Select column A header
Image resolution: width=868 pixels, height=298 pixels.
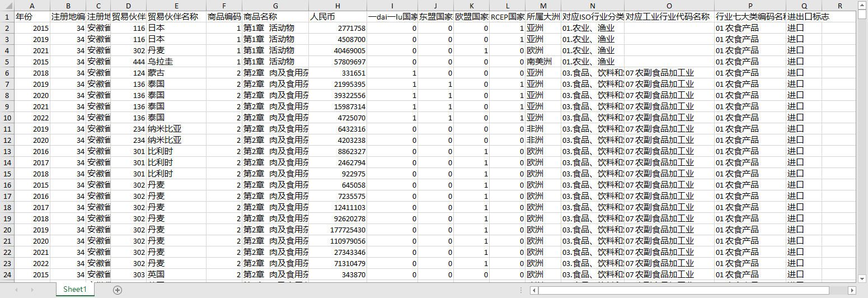32,6
